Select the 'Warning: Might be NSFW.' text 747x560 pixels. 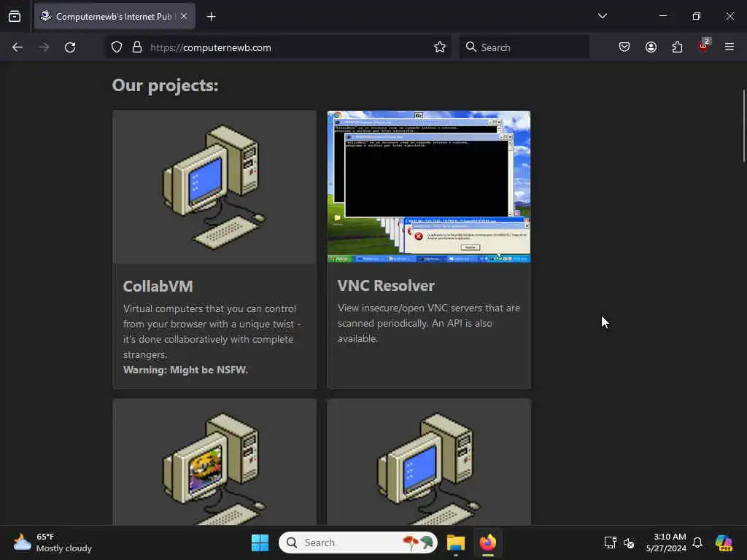pyautogui.click(x=185, y=370)
